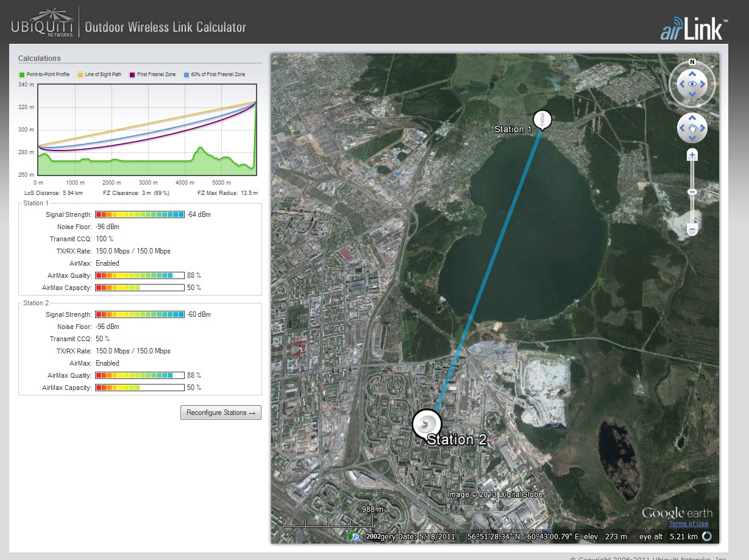This screenshot has height=560, width=749.
Task: Click the pan hand icon
Action: coord(692,128)
